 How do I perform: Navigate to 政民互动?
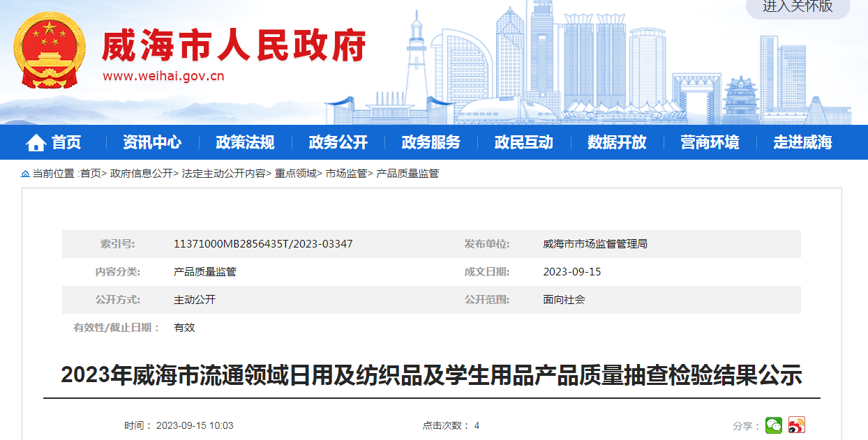pyautogui.click(x=523, y=143)
